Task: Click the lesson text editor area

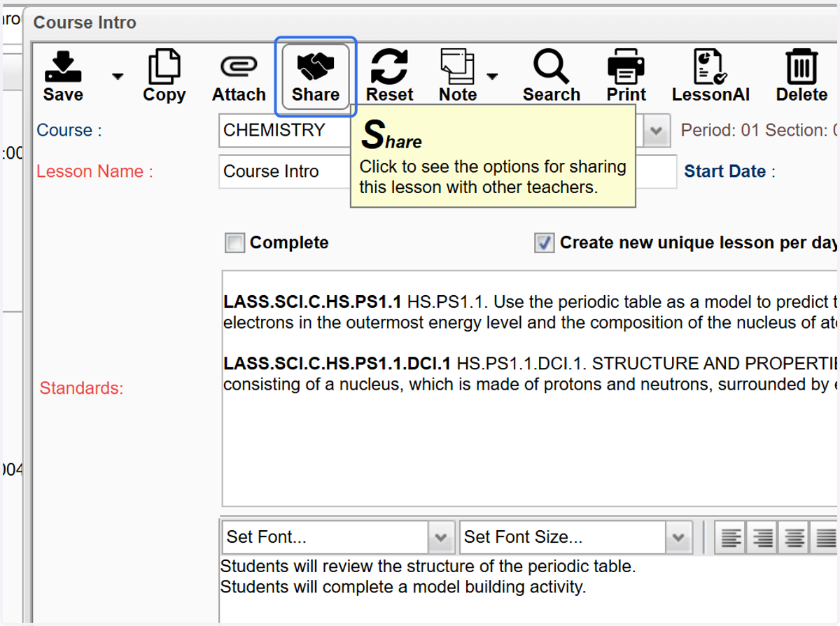Action: (528, 590)
